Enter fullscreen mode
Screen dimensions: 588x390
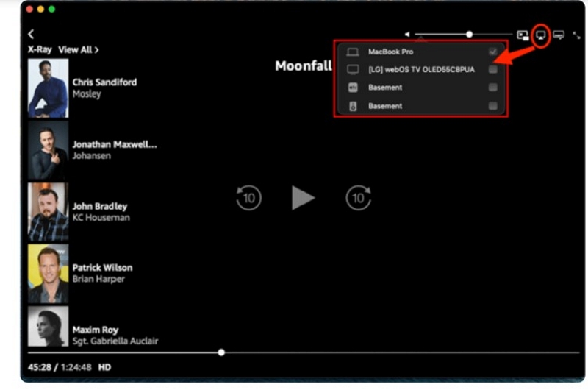coord(576,35)
